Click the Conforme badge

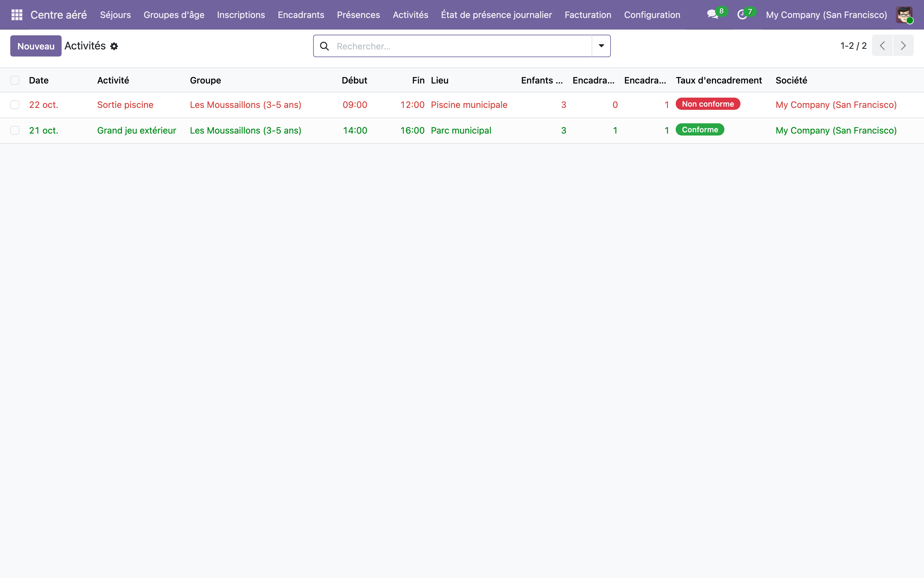[x=699, y=130]
